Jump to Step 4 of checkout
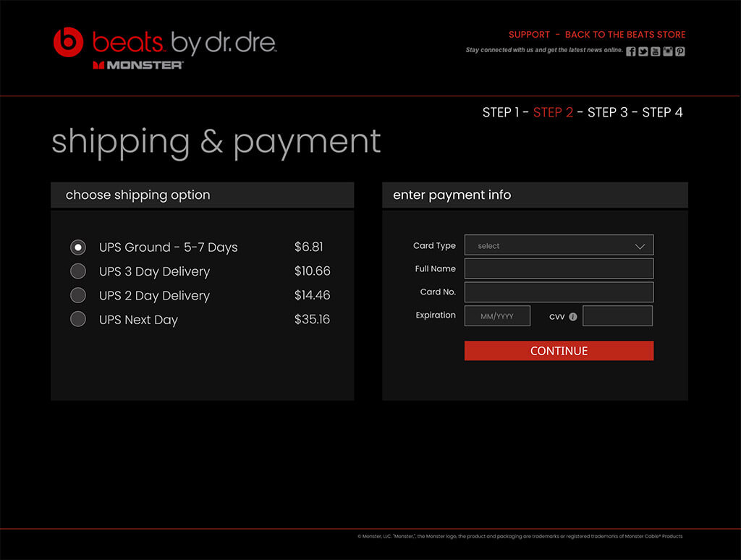This screenshot has width=741, height=560. tap(662, 112)
